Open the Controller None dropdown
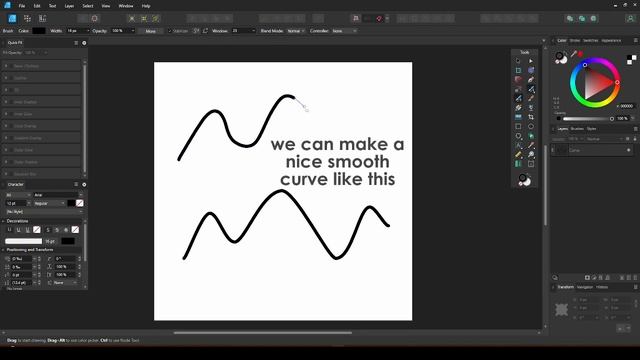This screenshot has height=360, width=640. tap(344, 31)
